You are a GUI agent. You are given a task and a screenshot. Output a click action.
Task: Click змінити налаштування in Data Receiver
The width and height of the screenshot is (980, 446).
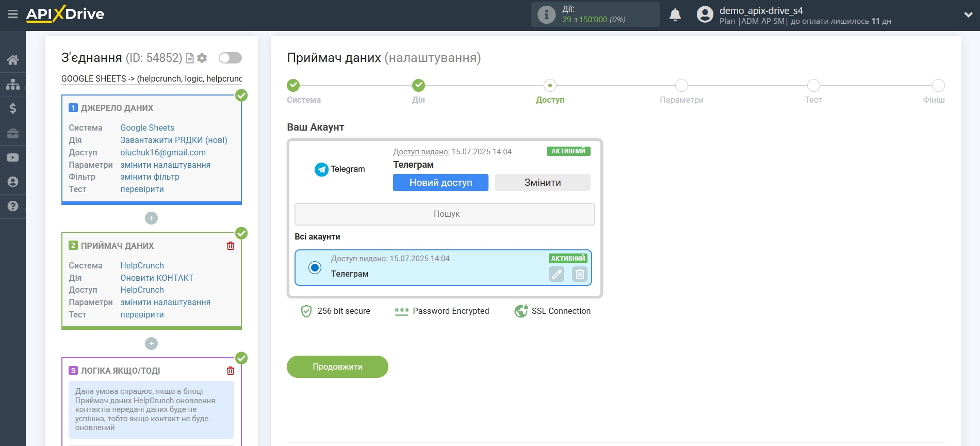165,302
